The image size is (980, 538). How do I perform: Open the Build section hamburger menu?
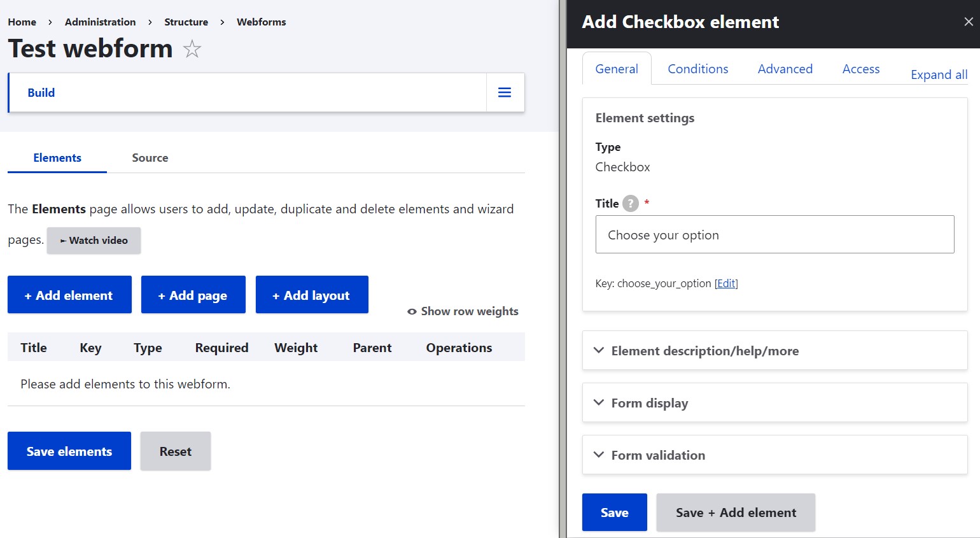point(504,92)
